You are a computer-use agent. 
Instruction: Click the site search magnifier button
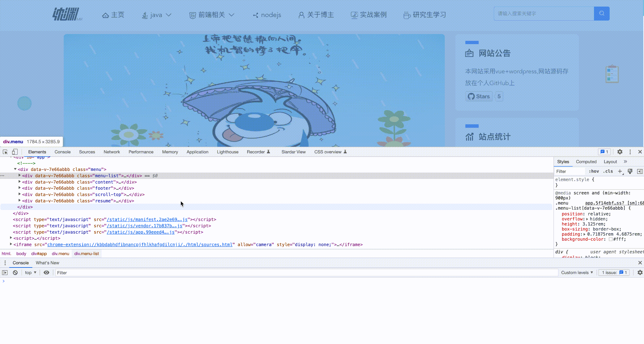(x=602, y=13)
